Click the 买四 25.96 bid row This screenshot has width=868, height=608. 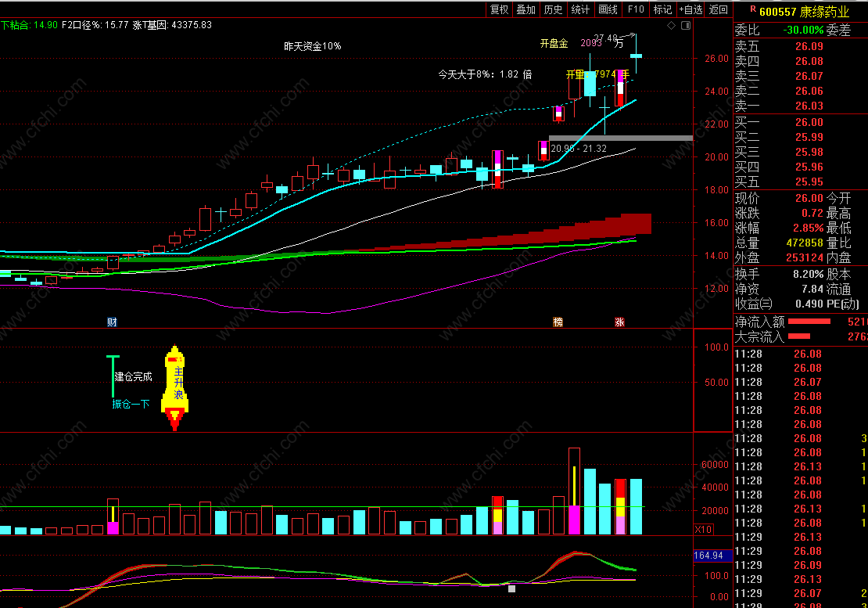779,167
